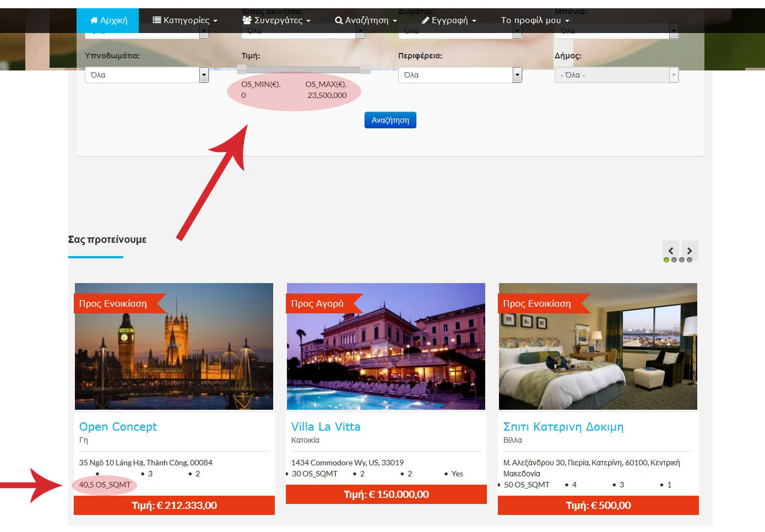Open the Συνεργάτες menu
This screenshot has height=532, width=765.
(276, 20)
